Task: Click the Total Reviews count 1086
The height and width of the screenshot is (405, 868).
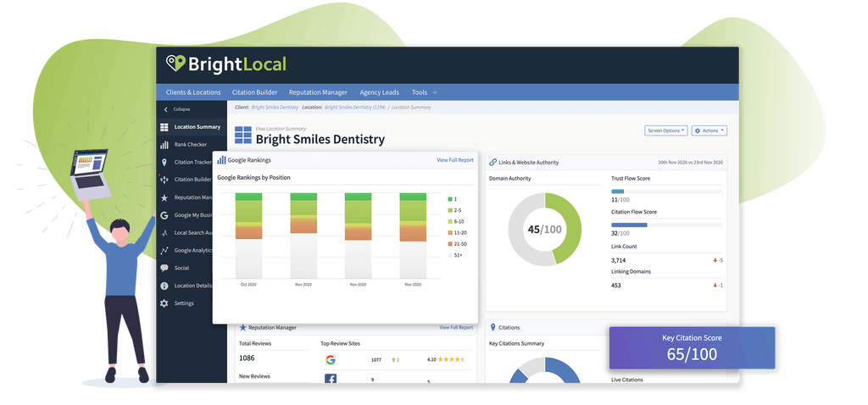Action: point(247,358)
